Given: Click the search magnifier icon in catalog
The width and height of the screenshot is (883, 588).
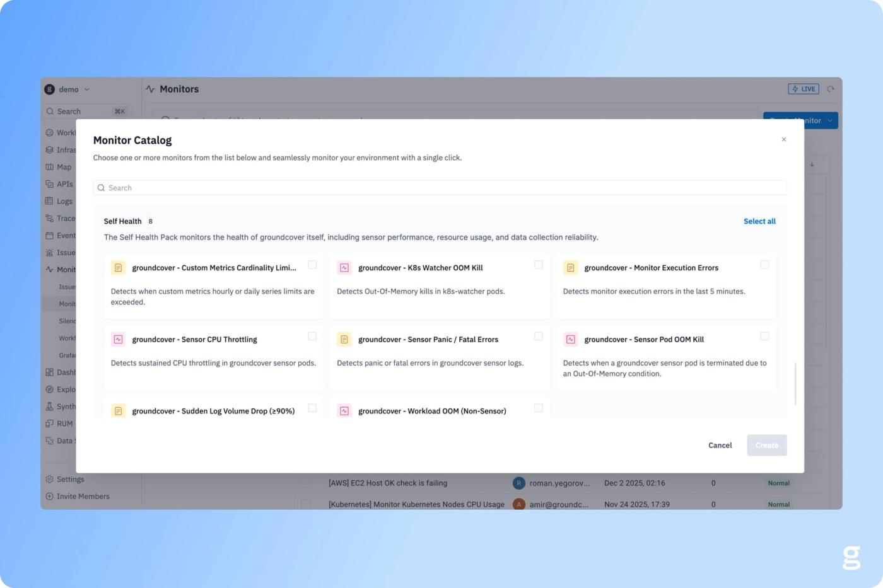Looking at the screenshot, I should (101, 188).
